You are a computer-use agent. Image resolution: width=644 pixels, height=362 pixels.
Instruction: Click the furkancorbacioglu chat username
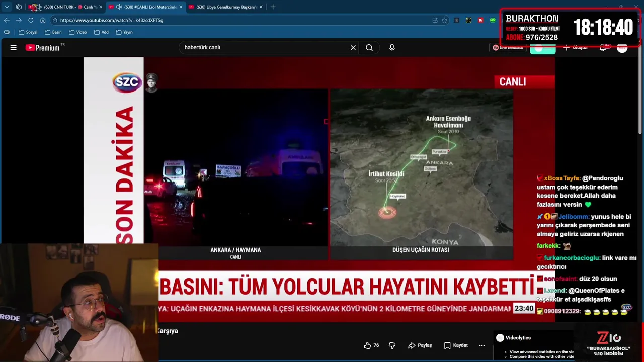point(572,258)
